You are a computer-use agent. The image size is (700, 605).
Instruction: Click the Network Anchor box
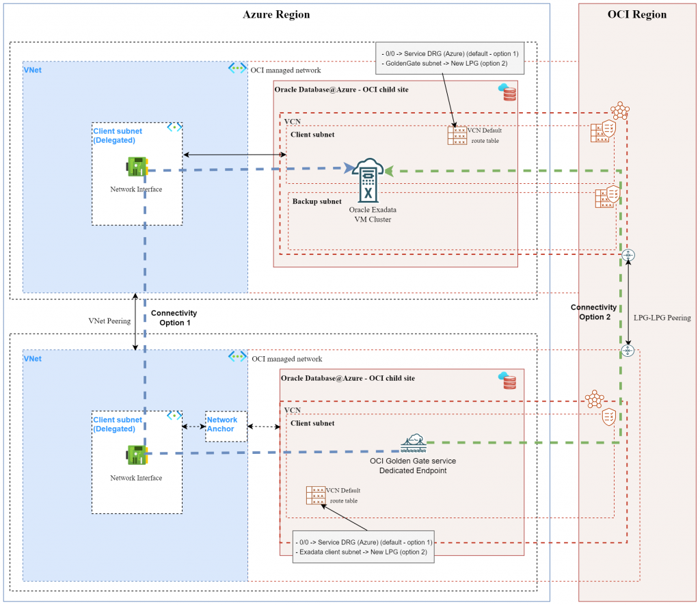222,425
